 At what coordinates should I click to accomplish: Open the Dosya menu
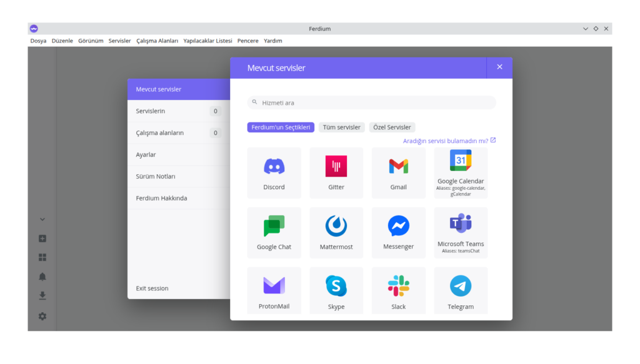click(x=38, y=41)
